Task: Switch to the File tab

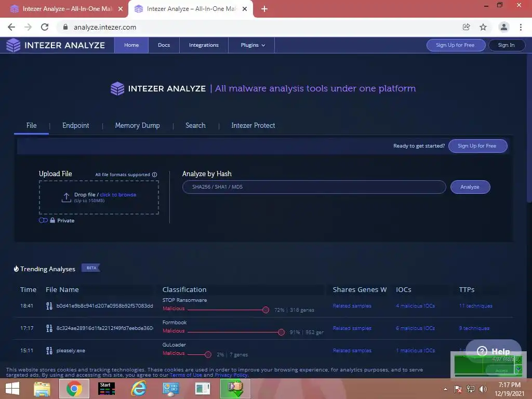Action: coord(31,126)
